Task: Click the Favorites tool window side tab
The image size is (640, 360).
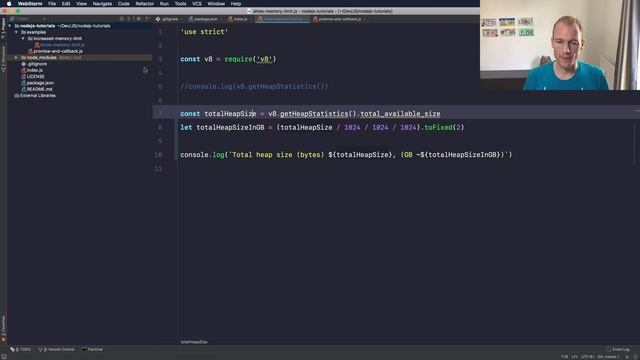Action: tap(3, 329)
